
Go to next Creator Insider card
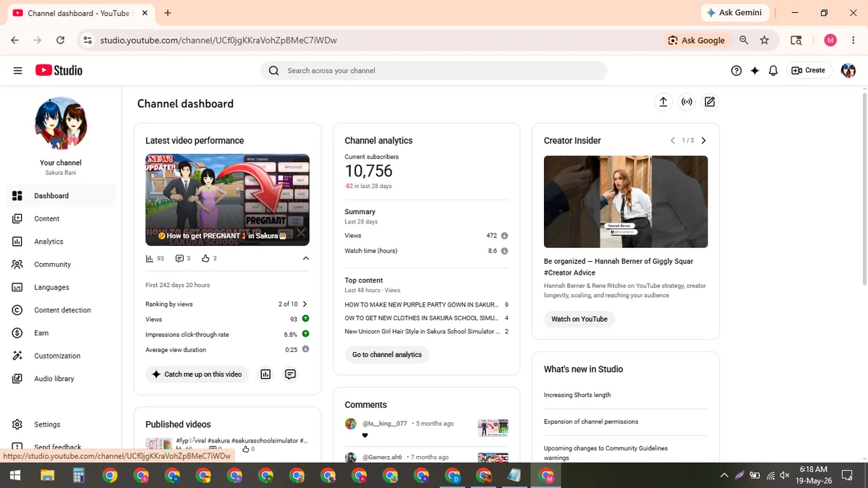(704, 140)
